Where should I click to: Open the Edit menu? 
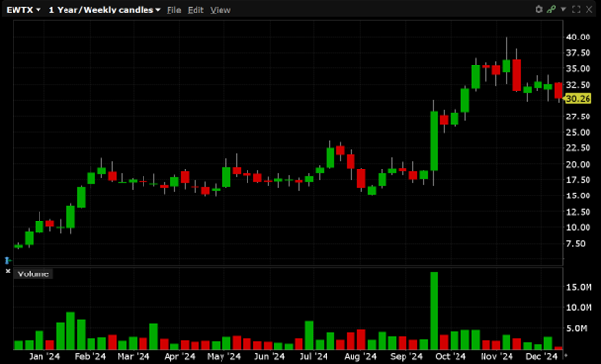point(196,10)
